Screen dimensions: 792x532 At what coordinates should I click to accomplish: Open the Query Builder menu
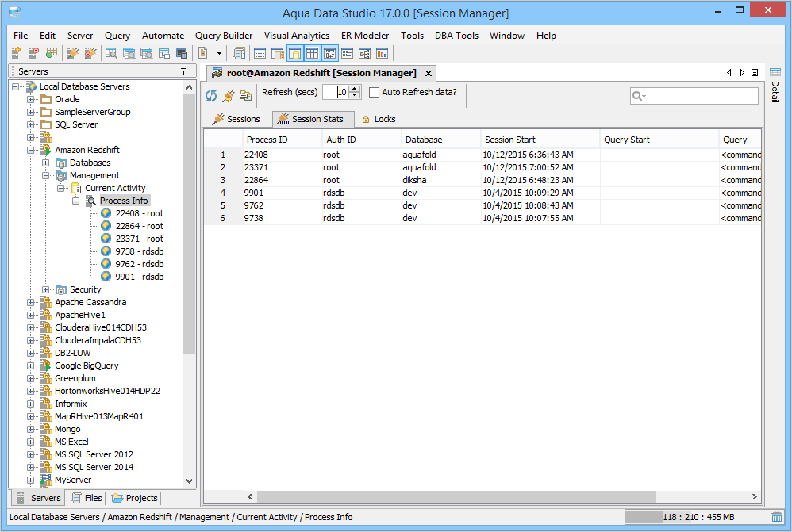coord(224,36)
